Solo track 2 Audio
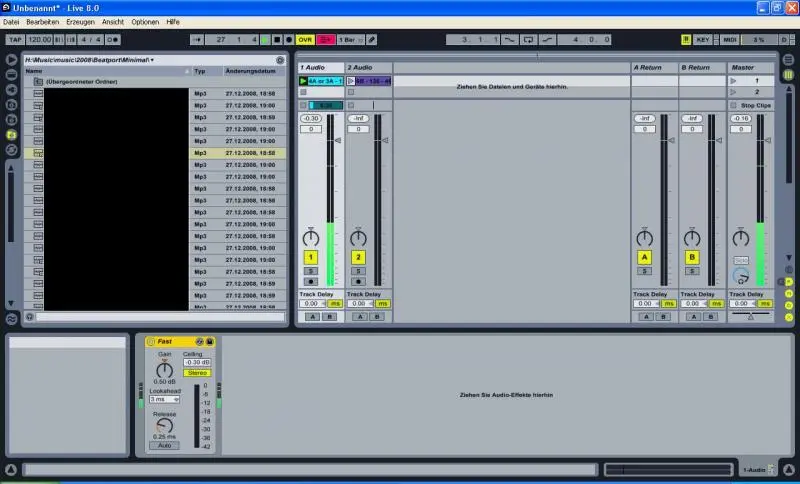800x484 pixels. click(358, 271)
